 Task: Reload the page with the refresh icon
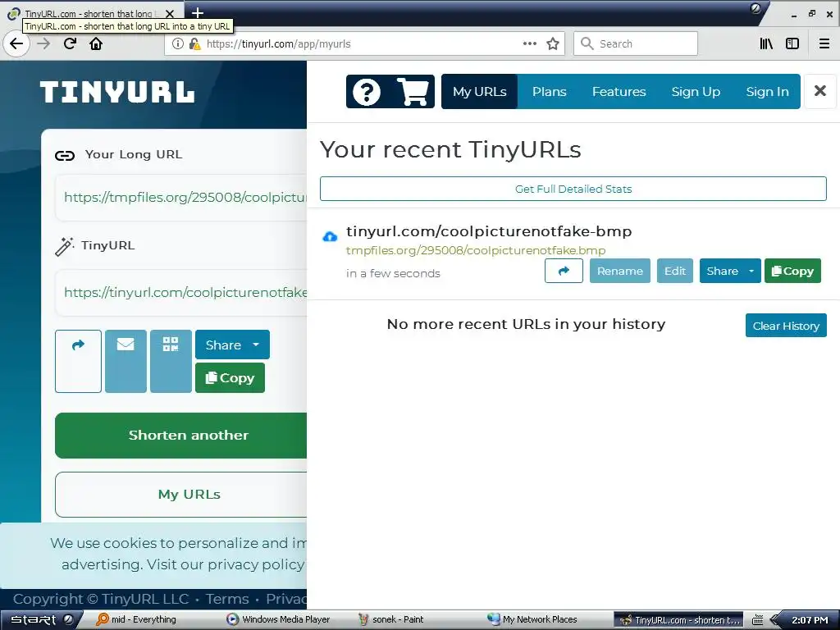[x=70, y=43]
